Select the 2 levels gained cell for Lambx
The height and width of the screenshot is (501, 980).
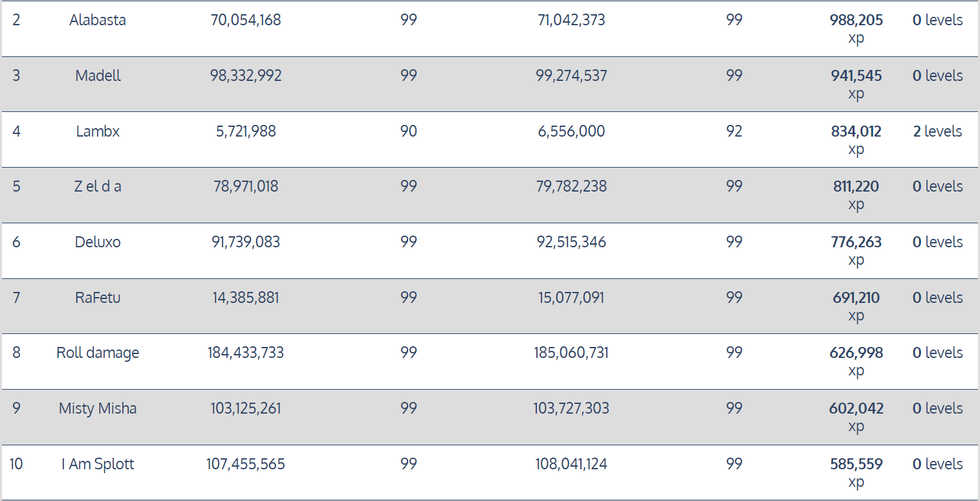coord(937,131)
